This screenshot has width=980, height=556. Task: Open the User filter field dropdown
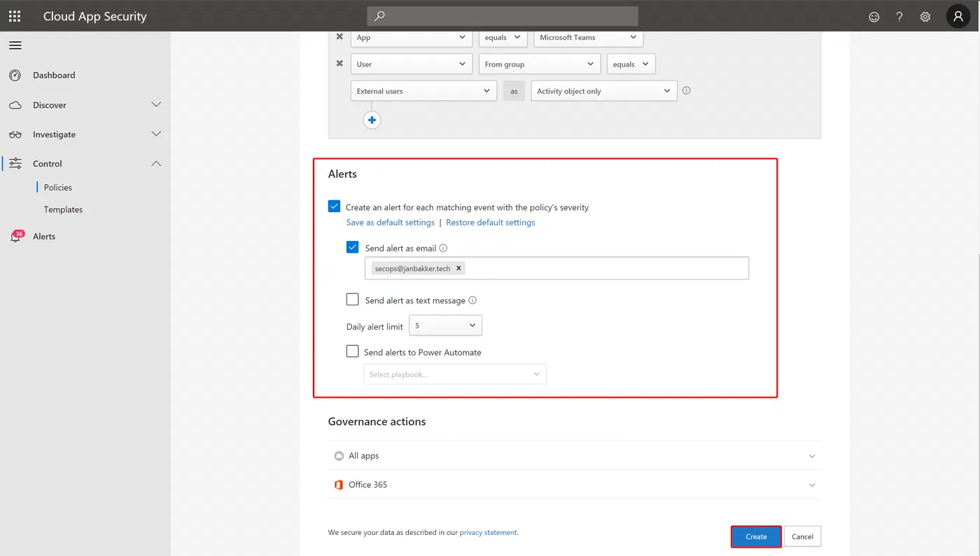[x=412, y=64]
